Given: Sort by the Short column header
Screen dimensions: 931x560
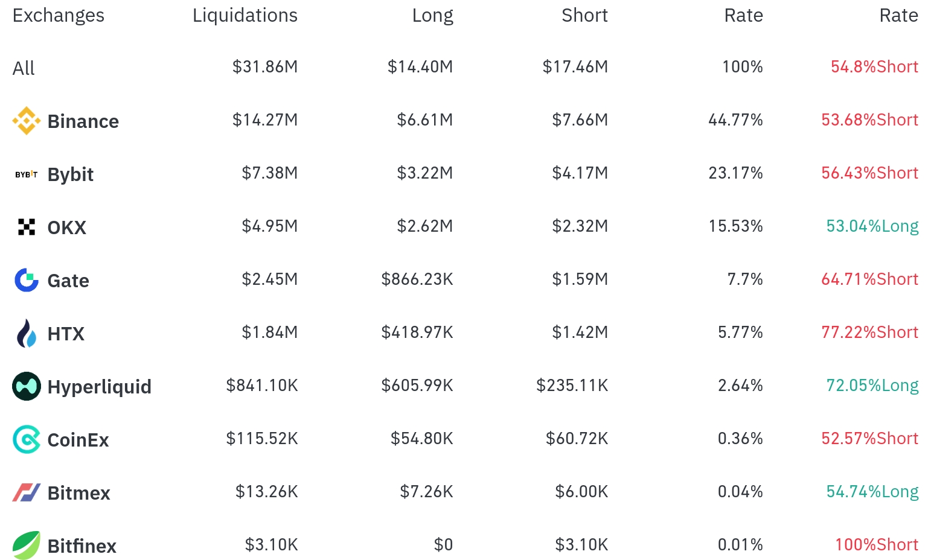Looking at the screenshot, I should point(584,15).
